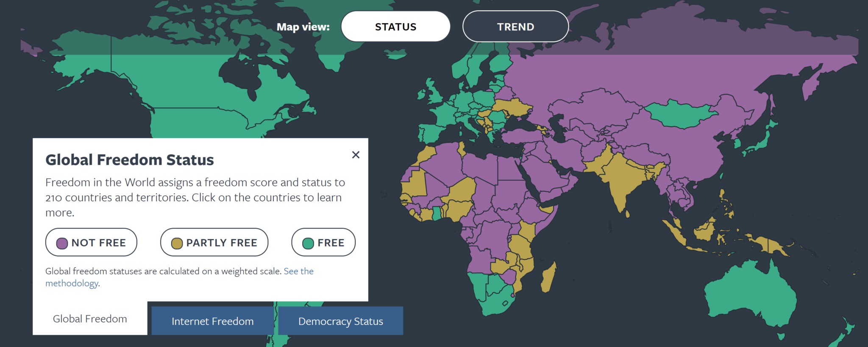
Task: Switch to the Democracy Status tab
Action: coord(340,321)
